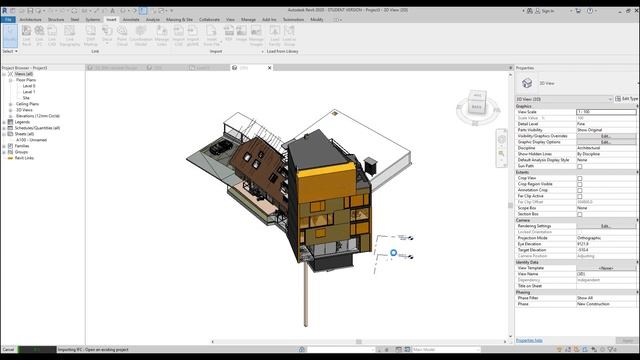640x360 pixels.
Task: Open Manage Images from ribbon
Action: [256, 36]
